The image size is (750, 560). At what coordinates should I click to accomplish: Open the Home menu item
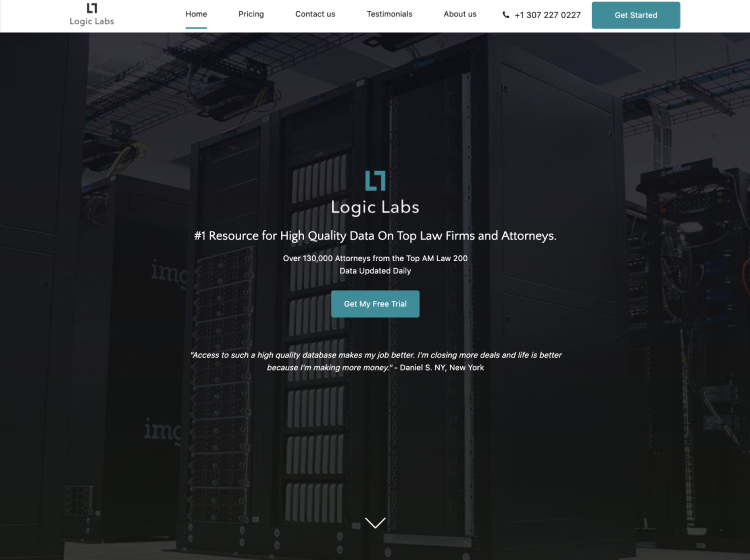(196, 15)
